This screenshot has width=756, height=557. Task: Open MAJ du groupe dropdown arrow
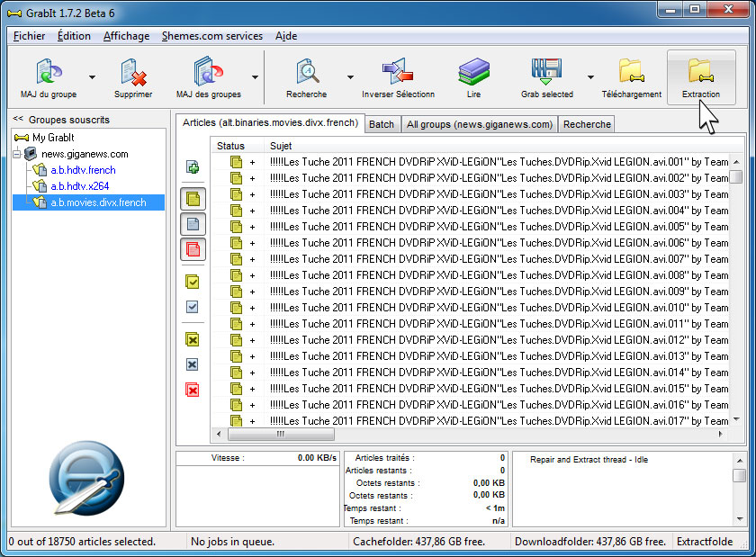pyautogui.click(x=92, y=77)
